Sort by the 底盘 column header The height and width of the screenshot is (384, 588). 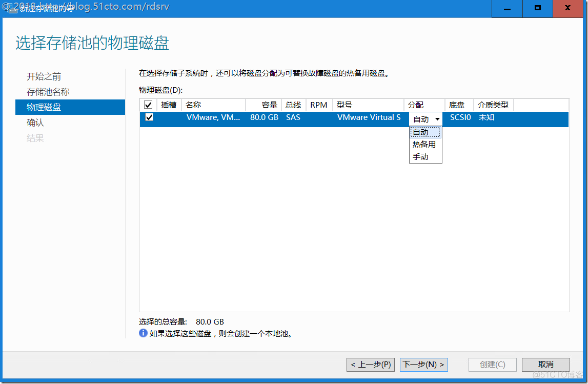tap(459, 105)
